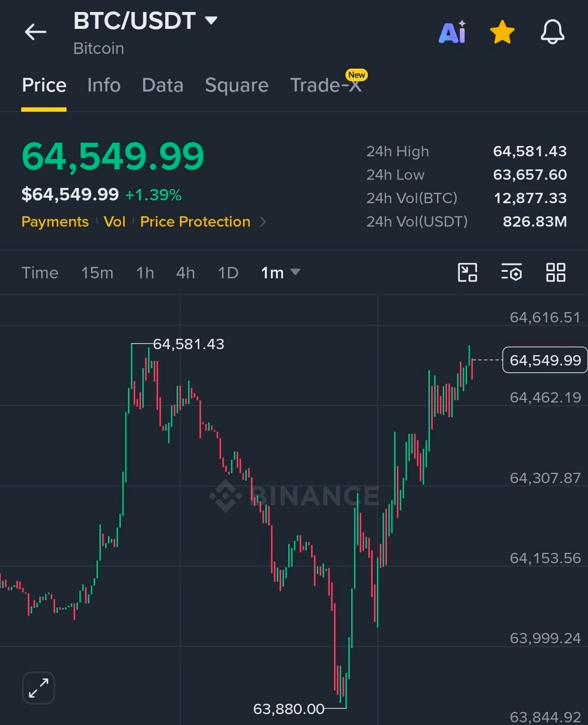Select the 1D chart interval
Image resolution: width=588 pixels, height=725 pixels.
pos(228,272)
